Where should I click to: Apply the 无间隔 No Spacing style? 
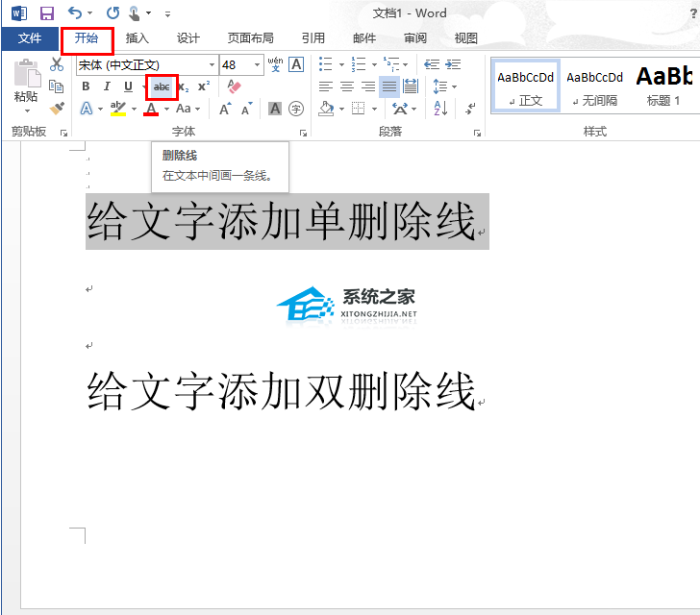point(594,86)
